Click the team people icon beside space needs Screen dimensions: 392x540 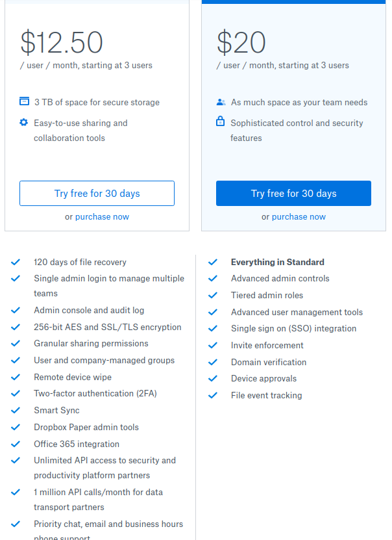(221, 102)
